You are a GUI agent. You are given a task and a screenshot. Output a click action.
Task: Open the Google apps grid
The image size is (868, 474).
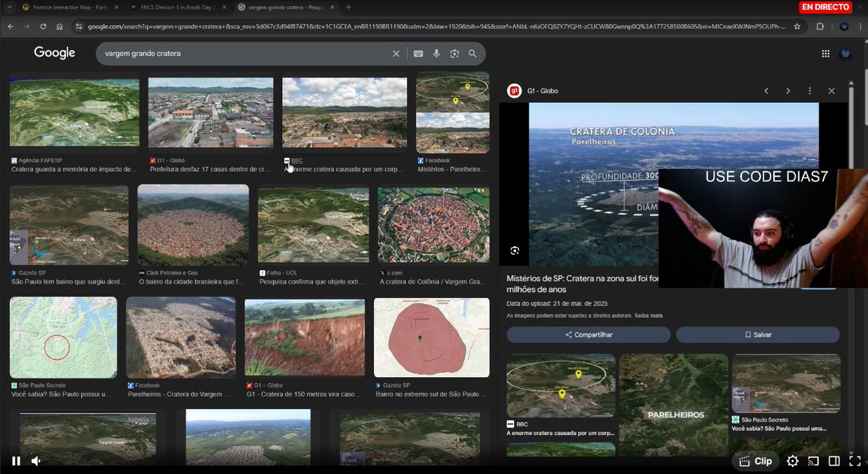(x=825, y=54)
